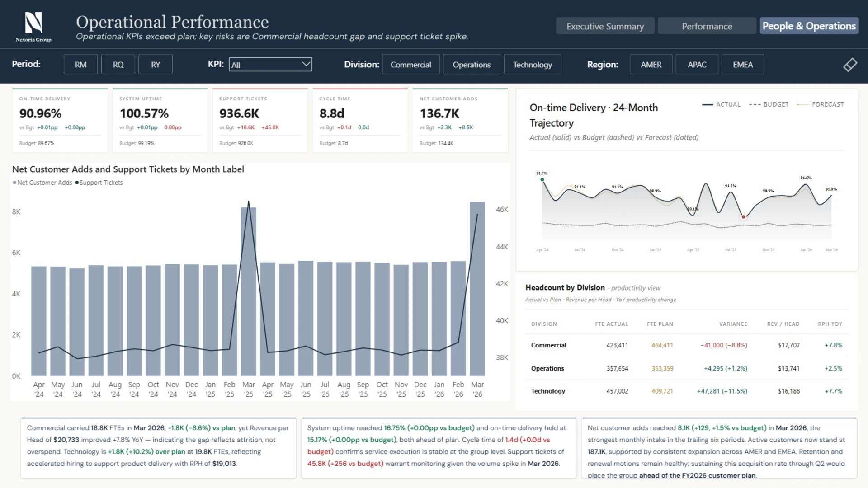Click the Support Tickets KPI card
Image resolution: width=868 pixels, height=488 pixels.
tap(260, 120)
